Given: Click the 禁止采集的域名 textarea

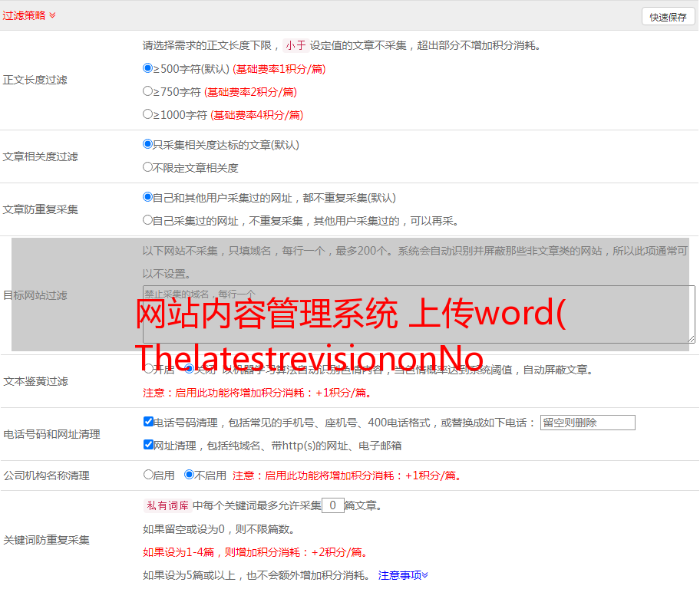Looking at the screenshot, I should click(x=419, y=314).
